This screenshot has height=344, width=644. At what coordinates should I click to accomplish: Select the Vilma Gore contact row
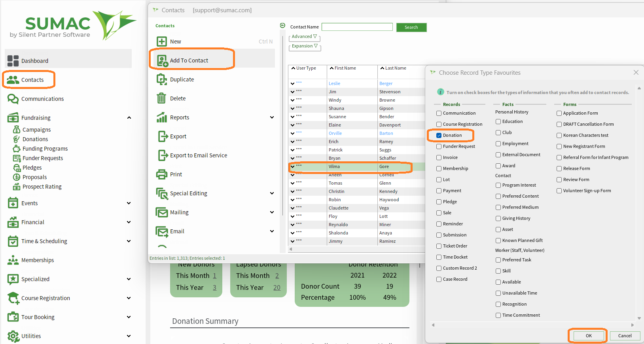pyautogui.click(x=356, y=167)
